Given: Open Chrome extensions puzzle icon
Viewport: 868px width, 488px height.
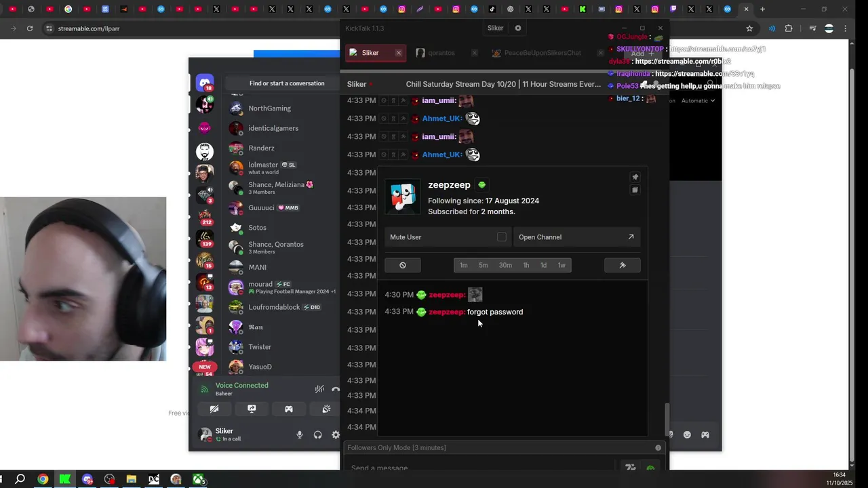Looking at the screenshot, I should 789,28.
